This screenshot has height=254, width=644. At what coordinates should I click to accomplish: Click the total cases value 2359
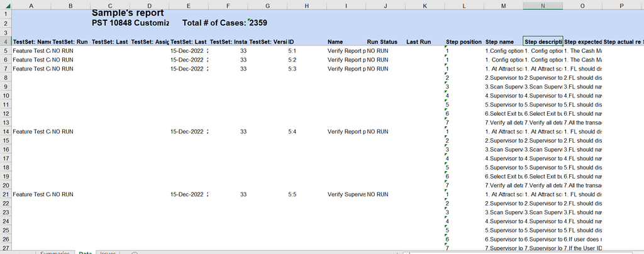[x=258, y=23]
